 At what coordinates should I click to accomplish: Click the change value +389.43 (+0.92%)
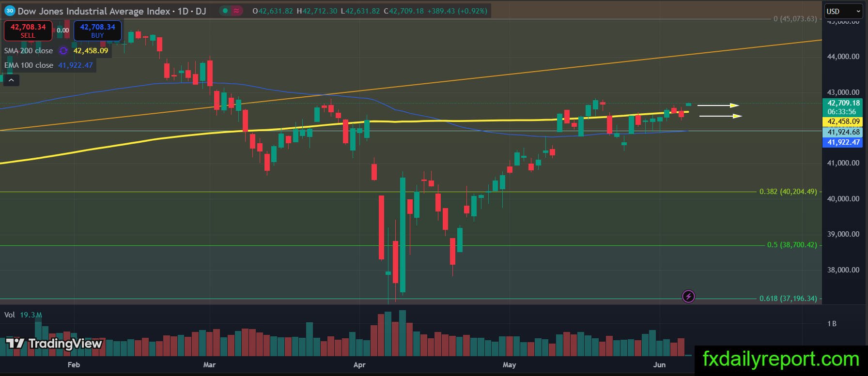tap(457, 11)
